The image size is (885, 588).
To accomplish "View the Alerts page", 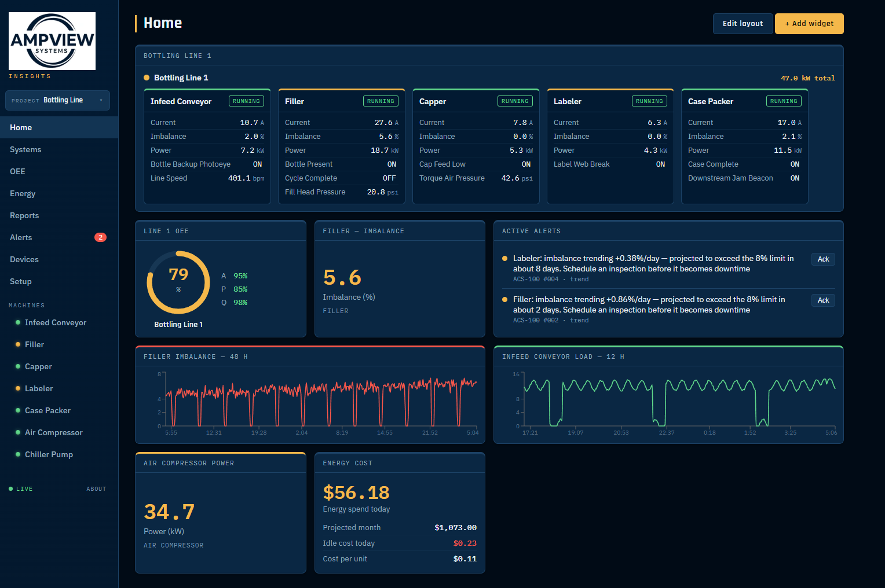I will [x=59, y=237].
